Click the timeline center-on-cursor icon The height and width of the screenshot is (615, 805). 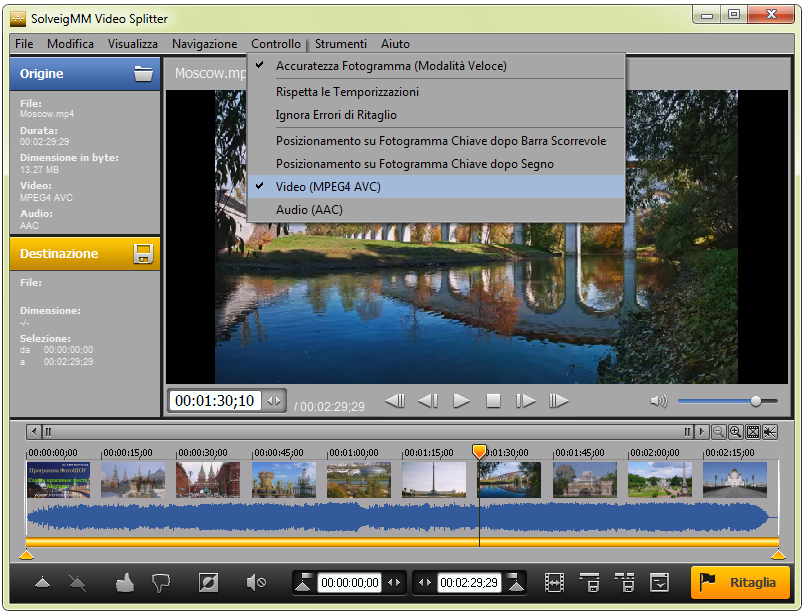tap(770, 432)
